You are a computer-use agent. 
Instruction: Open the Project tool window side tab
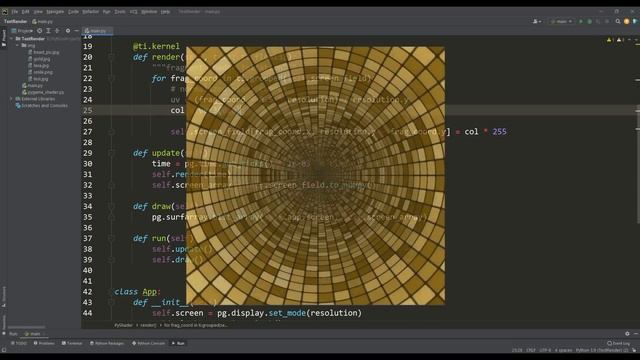pos(4,38)
